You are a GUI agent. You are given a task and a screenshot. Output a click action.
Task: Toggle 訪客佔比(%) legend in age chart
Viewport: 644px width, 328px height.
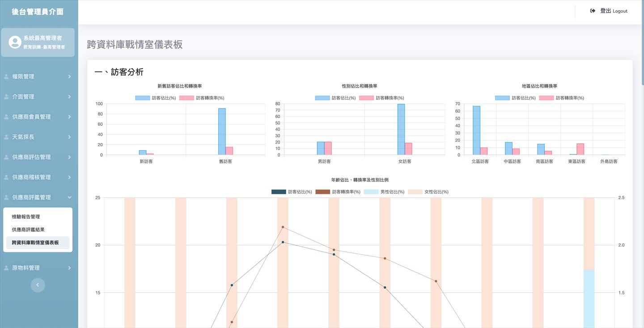pos(292,192)
